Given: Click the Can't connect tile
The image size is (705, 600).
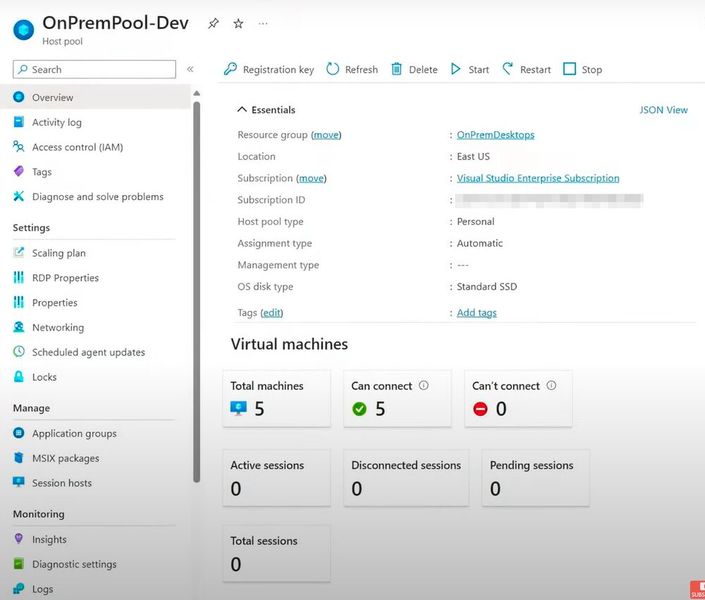Looking at the screenshot, I should [518, 399].
